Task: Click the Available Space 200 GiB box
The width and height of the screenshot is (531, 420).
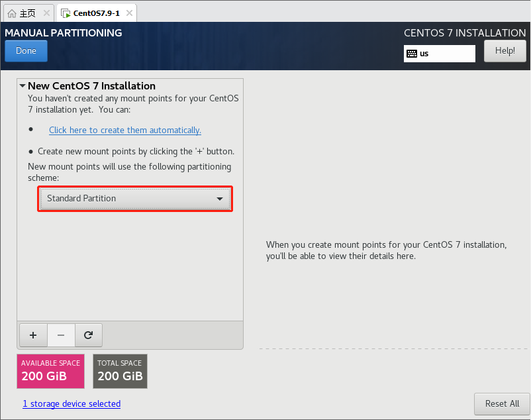Action: [50, 371]
